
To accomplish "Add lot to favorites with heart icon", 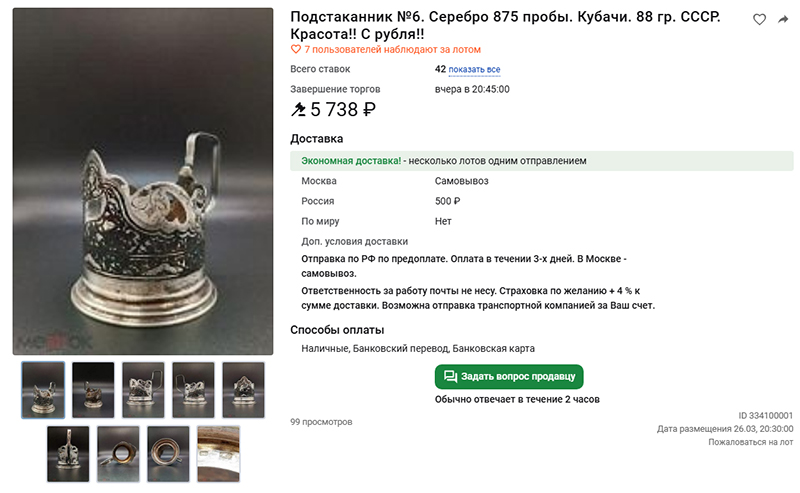I will tap(759, 19).
